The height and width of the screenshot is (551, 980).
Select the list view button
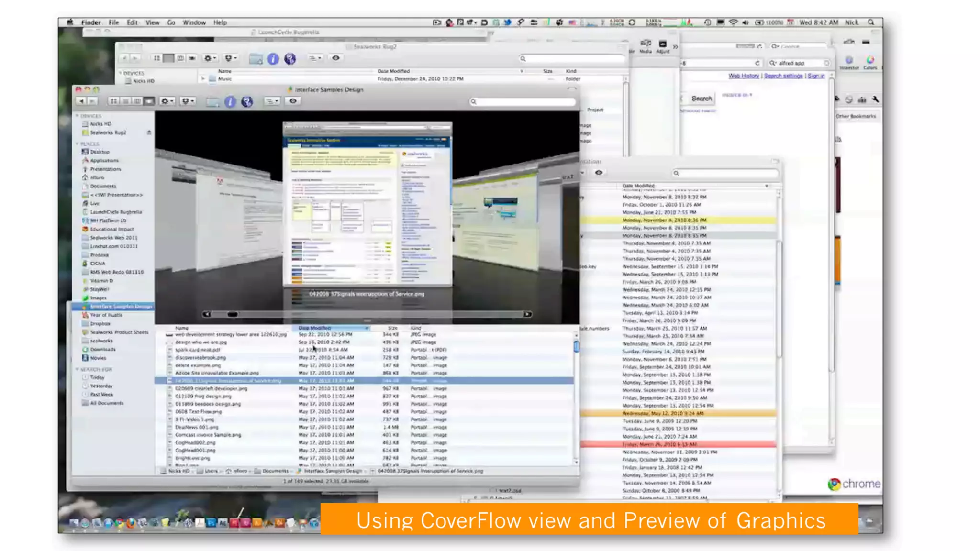[125, 101]
